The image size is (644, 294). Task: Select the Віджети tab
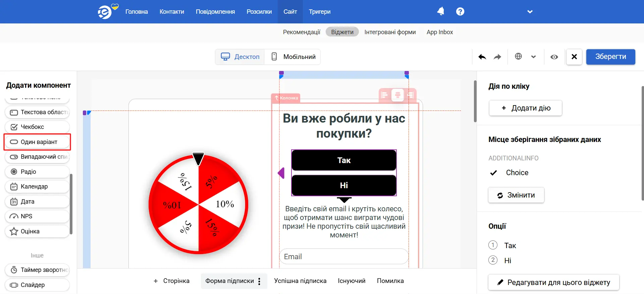[x=342, y=32]
